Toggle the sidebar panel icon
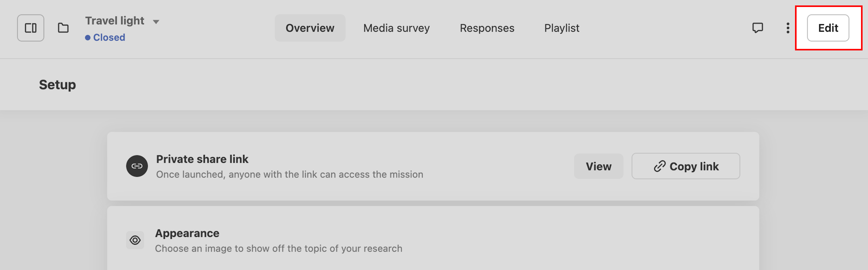 [x=31, y=28]
